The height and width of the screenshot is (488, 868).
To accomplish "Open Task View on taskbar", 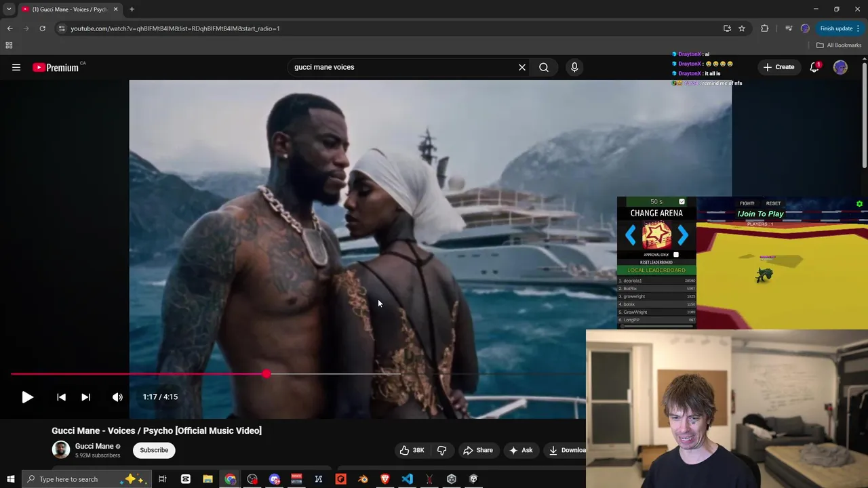I will point(163,479).
